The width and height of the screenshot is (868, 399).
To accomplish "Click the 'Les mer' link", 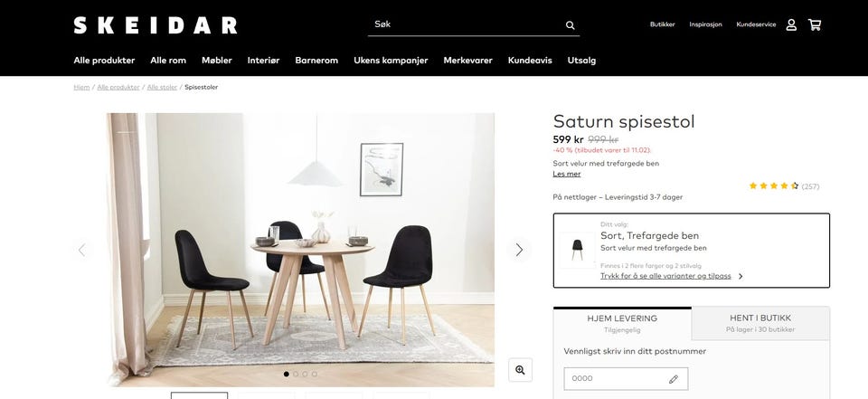I will coord(567,174).
